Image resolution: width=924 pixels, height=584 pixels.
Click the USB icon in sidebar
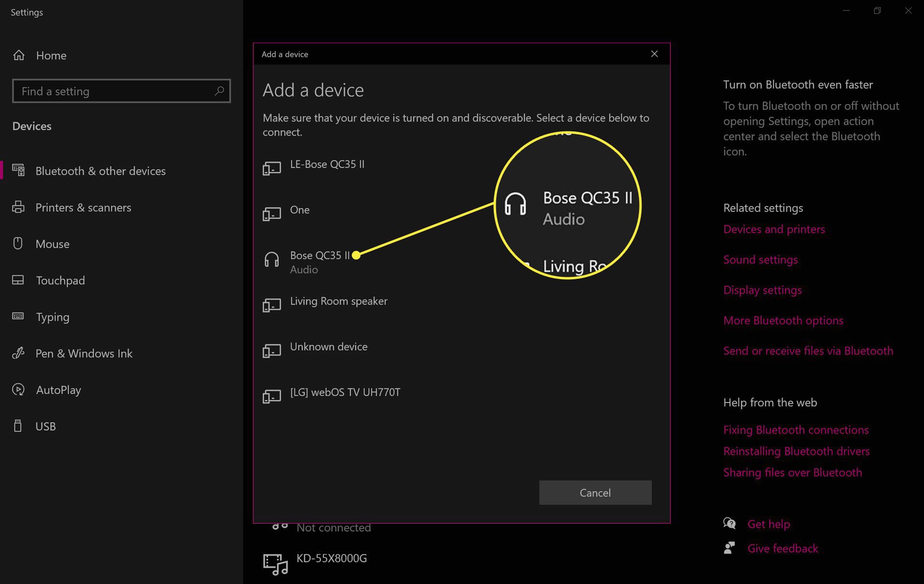18,426
